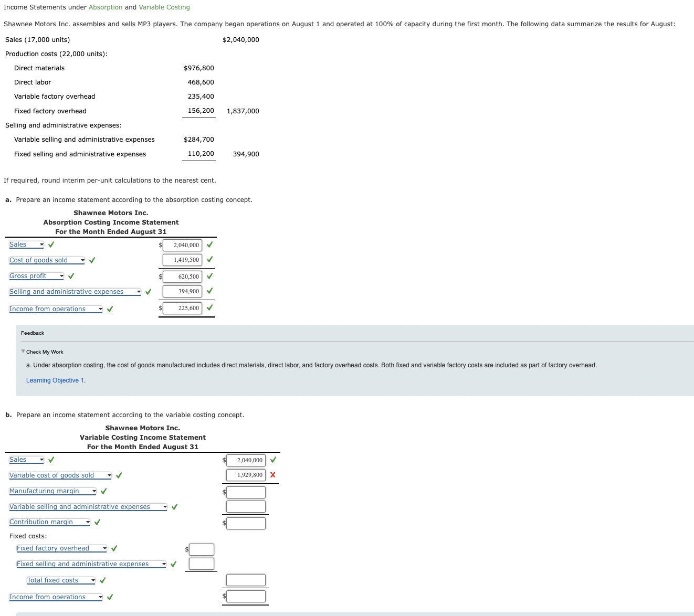Screen dimensions: 694x616
Task: Click the checkmark beside Total fixed costs label
Action: tap(103, 580)
